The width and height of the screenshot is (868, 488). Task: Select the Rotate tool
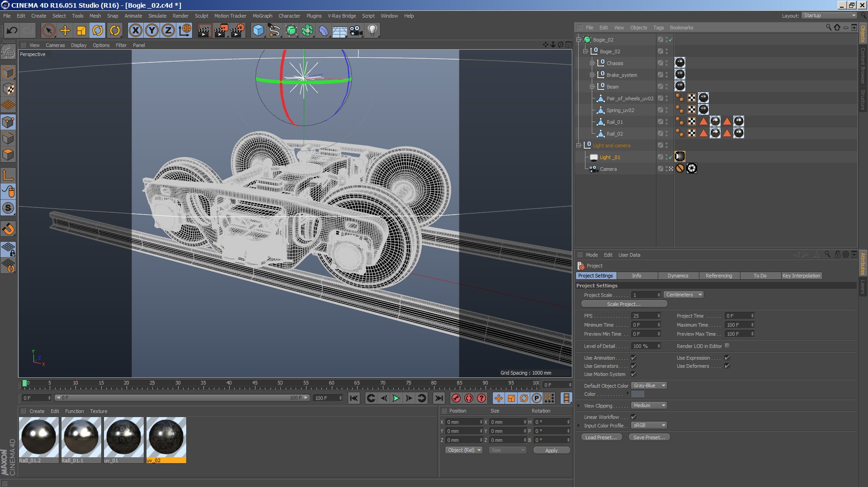click(98, 31)
